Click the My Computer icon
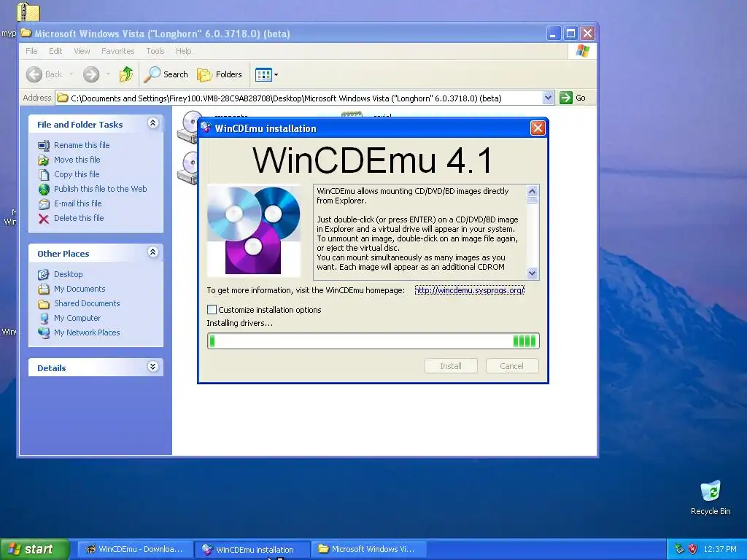The image size is (747, 560). (x=44, y=318)
